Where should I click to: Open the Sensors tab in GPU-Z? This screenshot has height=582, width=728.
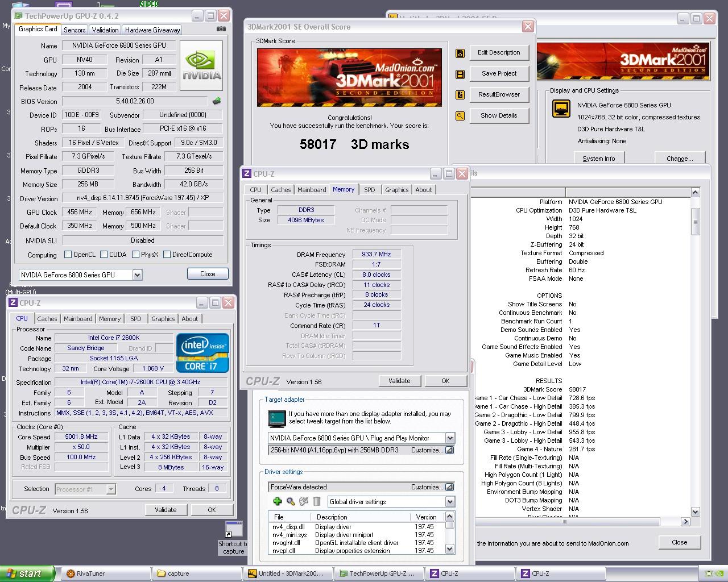tap(75, 30)
